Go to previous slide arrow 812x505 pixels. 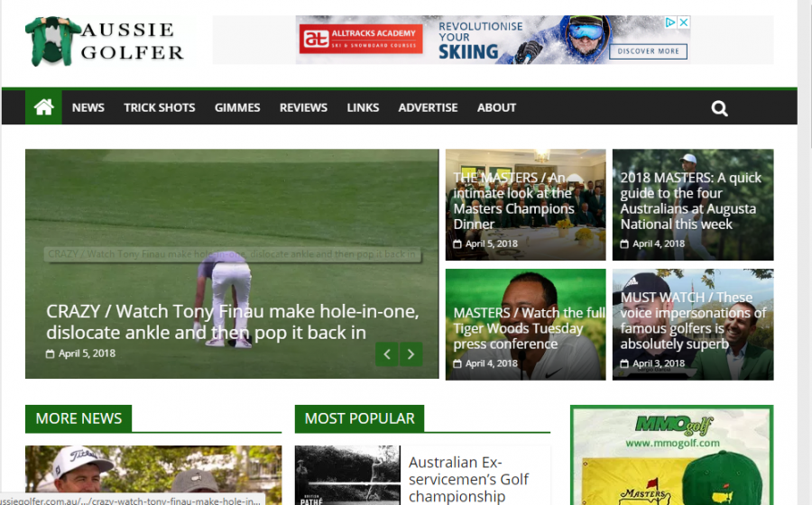[x=387, y=354]
